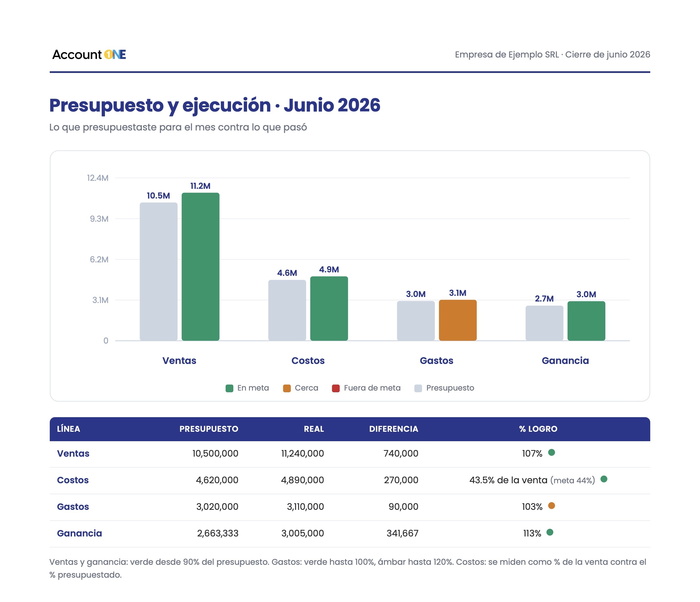Click the green Costos bar labeled 4.9M

click(x=329, y=309)
